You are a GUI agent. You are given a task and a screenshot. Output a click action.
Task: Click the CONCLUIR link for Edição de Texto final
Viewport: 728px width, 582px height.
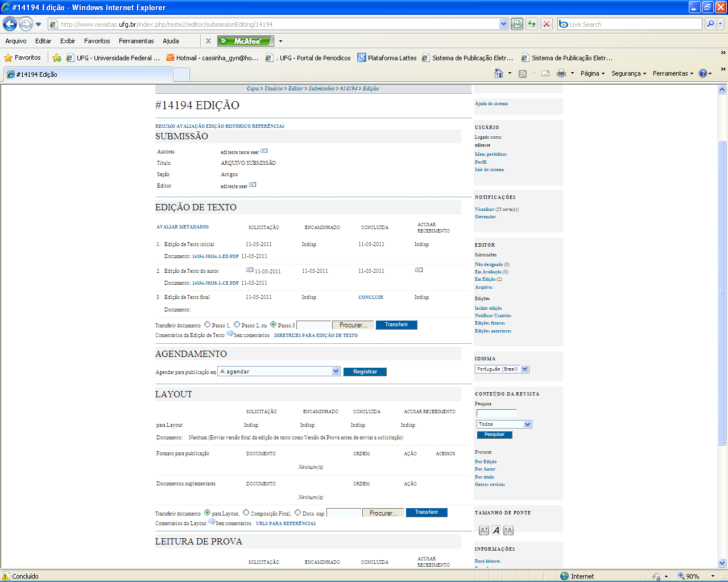click(x=371, y=297)
